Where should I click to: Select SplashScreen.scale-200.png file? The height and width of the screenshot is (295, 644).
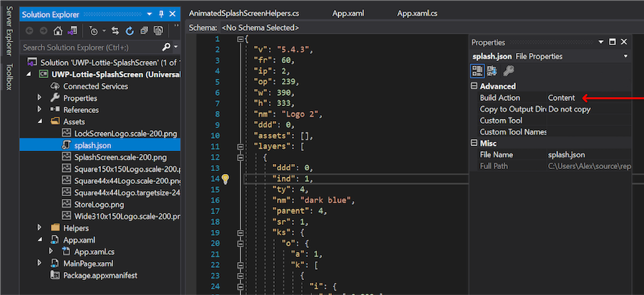tap(121, 157)
